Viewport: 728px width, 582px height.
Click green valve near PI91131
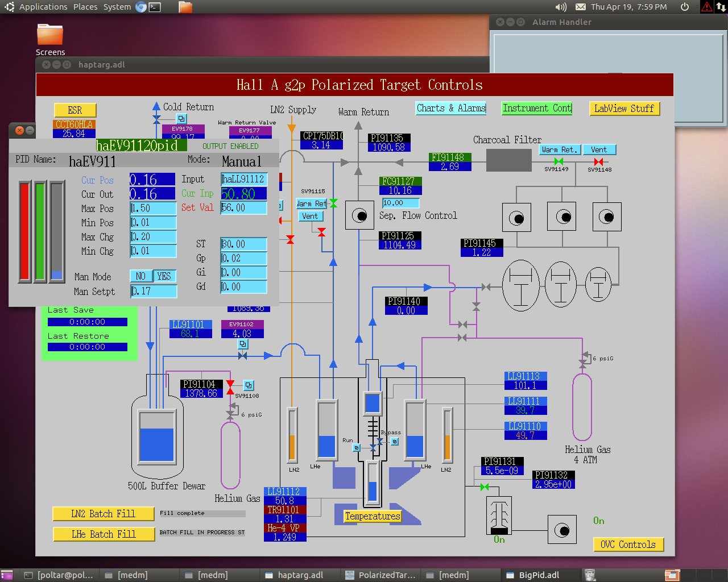pos(485,487)
